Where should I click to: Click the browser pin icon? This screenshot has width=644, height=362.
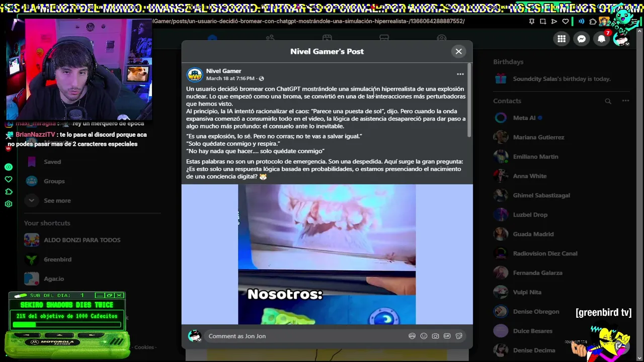point(532,21)
